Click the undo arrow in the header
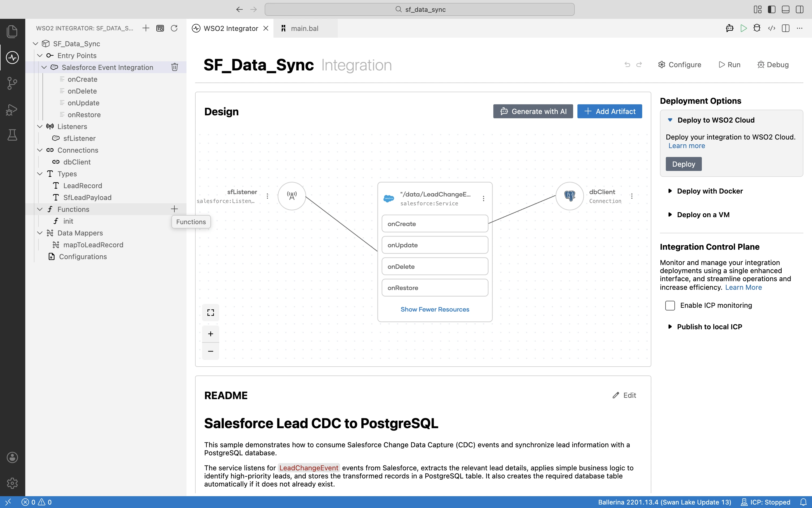The width and height of the screenshot is (812, 508). tap(627, 65)
